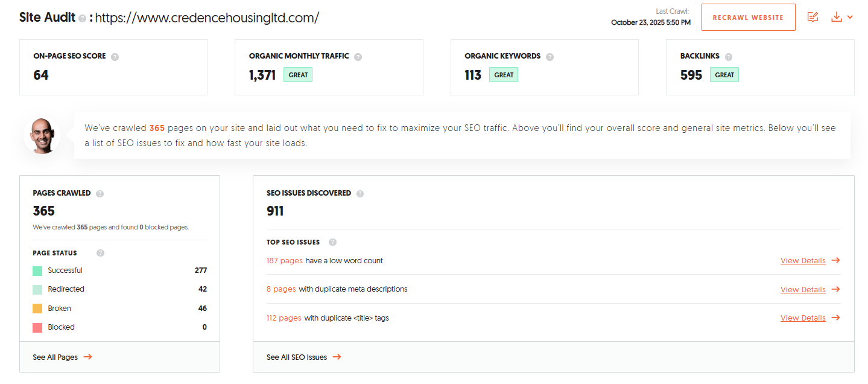Open See All SEO Issues link
Screen dimensions: 868x384
303,357
